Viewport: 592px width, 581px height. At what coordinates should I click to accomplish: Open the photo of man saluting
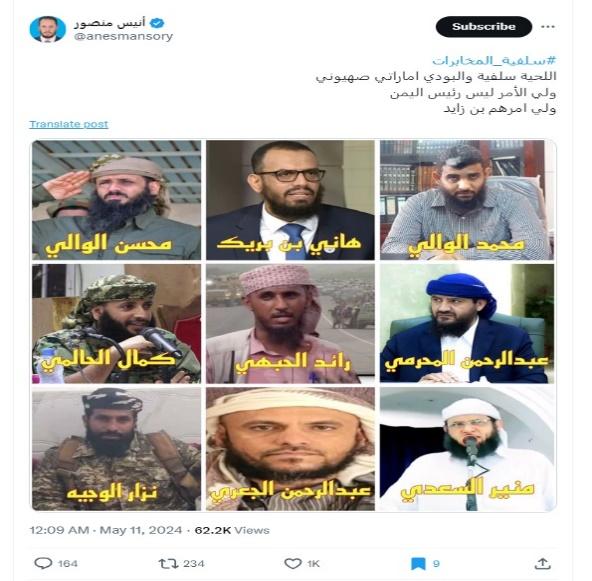click(x=117, y=200)
